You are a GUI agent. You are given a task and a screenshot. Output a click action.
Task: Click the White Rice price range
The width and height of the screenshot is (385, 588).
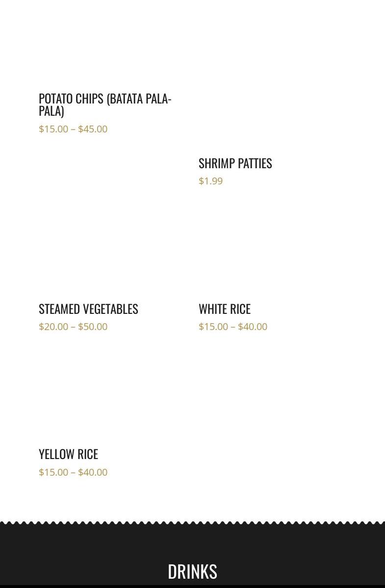click(x=233, y=327)
